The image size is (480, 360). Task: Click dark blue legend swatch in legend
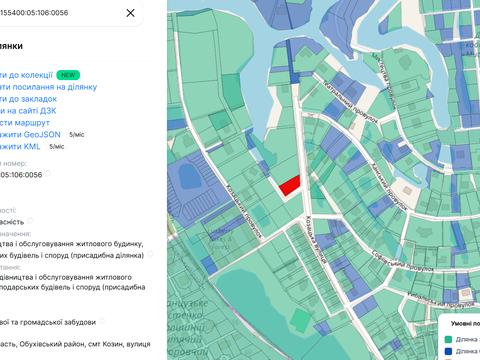(449, 351)
